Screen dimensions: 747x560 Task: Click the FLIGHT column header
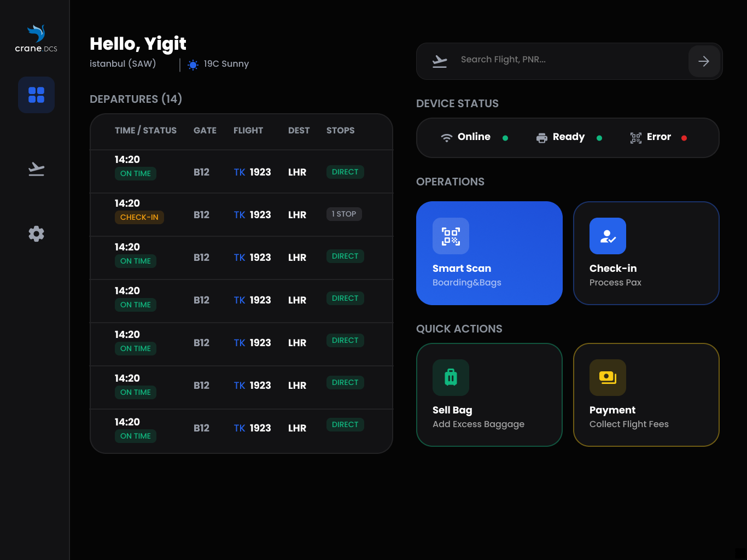[x=248, y=130]
